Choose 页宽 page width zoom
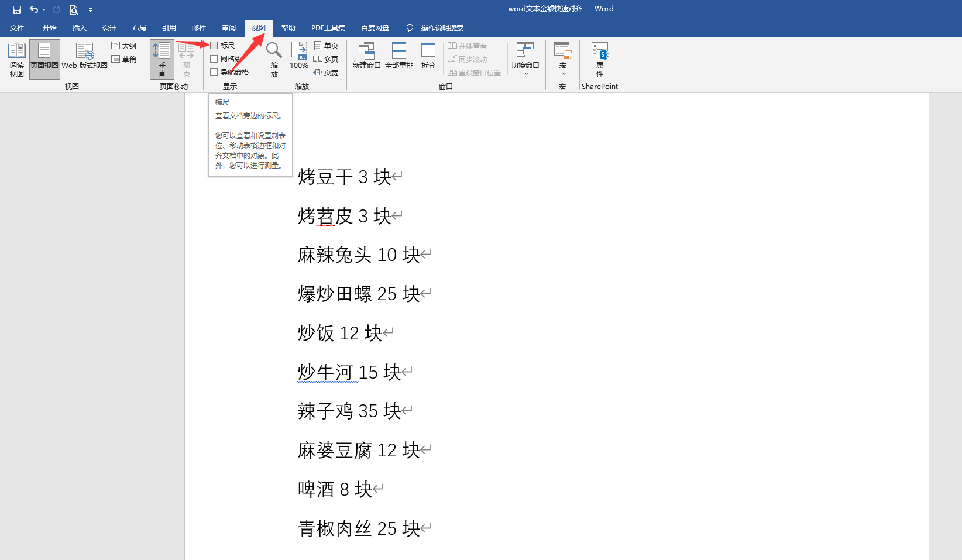Viewport: 962px width, 560px height. (x=326, y=73)
